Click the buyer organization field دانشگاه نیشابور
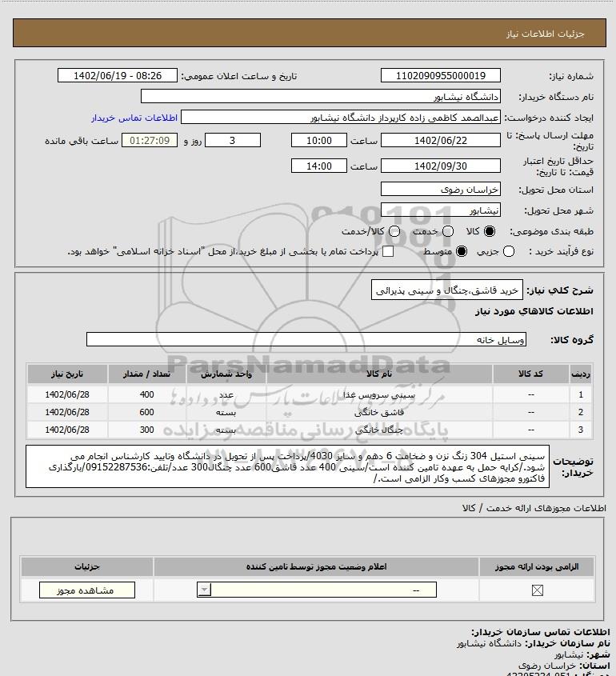This screenshot has width=616, height=676. (x=320, y=97)
